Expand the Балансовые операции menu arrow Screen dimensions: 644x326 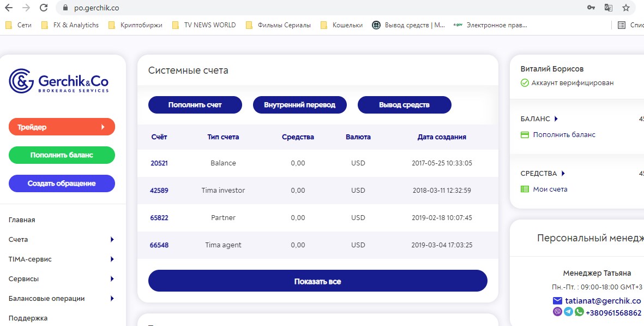(112, 299)
